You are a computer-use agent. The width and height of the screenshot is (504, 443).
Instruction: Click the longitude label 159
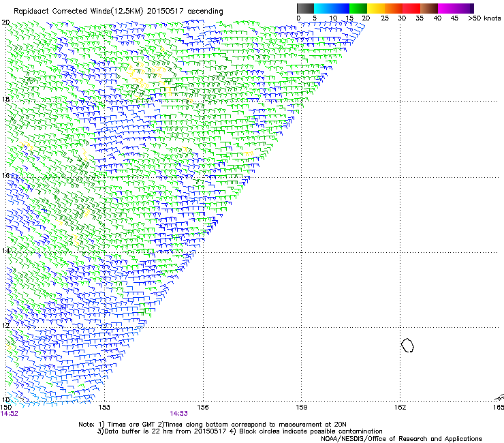pos(302,408)
